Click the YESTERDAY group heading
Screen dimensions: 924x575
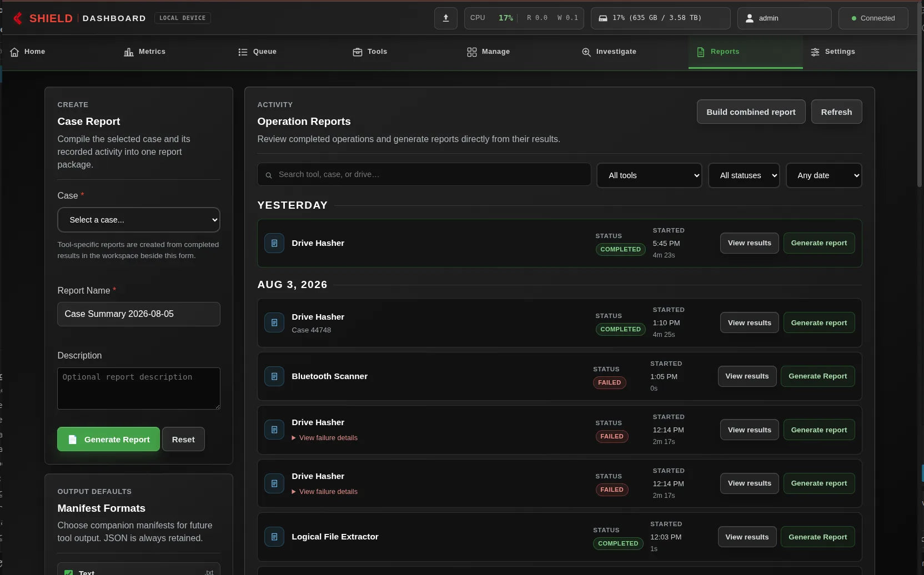point(293,205)
